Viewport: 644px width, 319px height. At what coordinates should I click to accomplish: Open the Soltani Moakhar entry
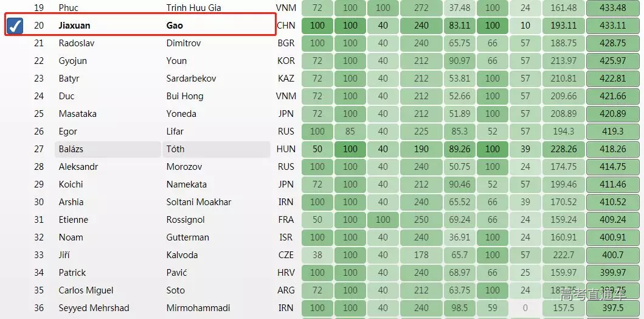point(199,202)
